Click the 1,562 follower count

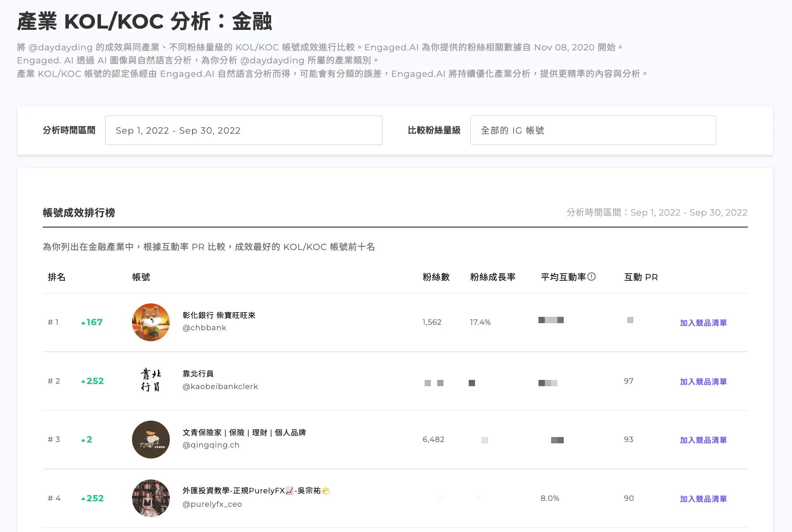pos(432,322)
